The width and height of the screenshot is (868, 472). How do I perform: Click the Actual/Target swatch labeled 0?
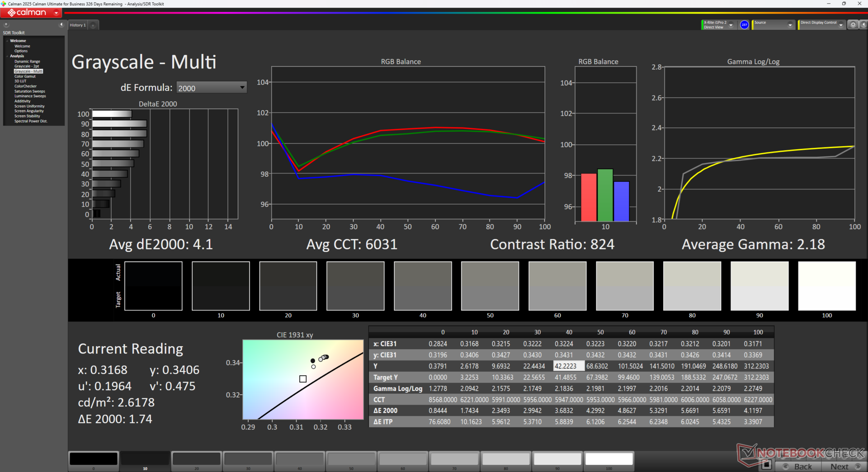pos(153,286)
